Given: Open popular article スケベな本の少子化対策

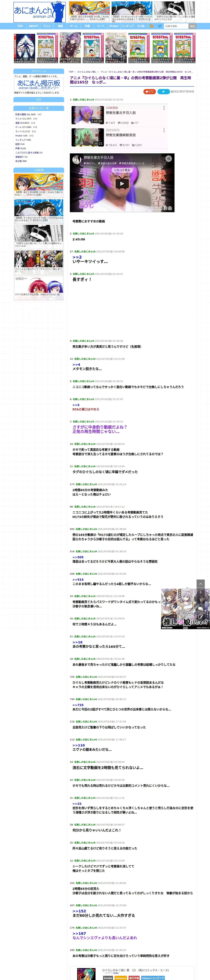Looking at the screenshot, I should (39, 288).
